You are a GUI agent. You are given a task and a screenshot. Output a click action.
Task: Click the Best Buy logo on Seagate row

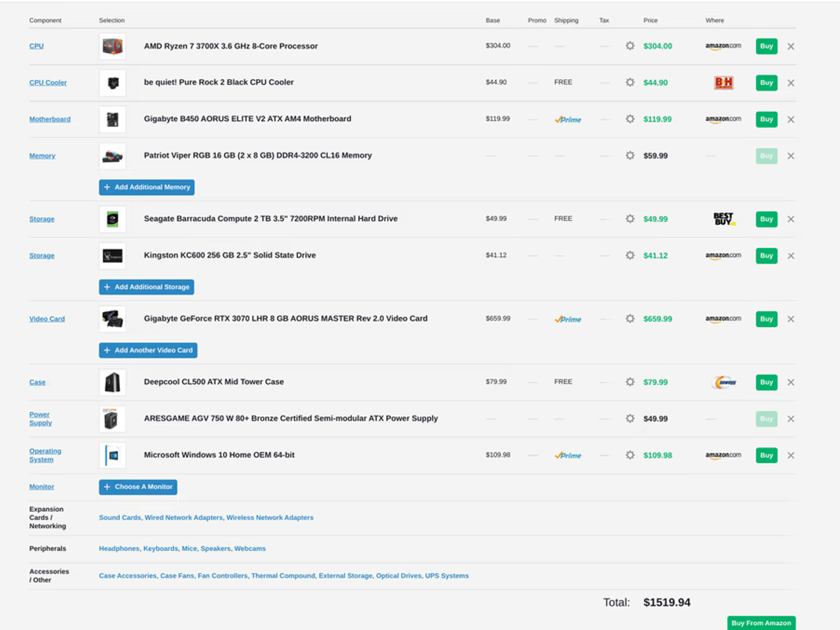click(x=724, y=219)
